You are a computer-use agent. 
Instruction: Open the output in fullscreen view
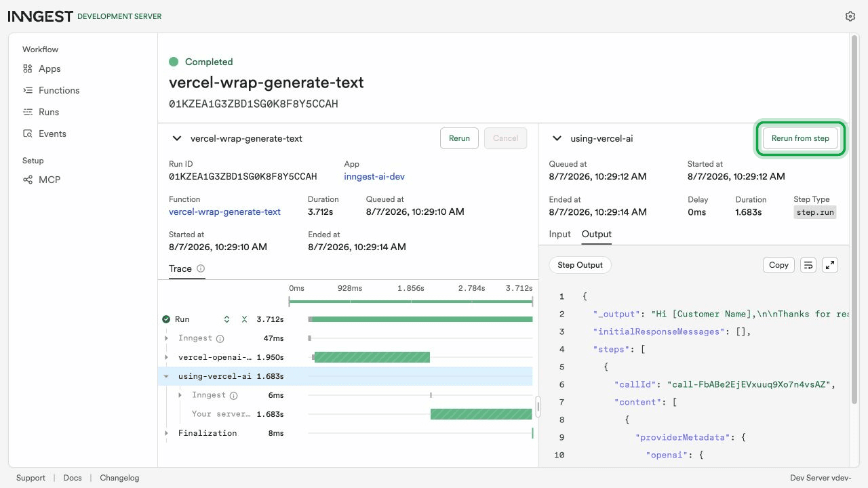[x=830, y=265]
